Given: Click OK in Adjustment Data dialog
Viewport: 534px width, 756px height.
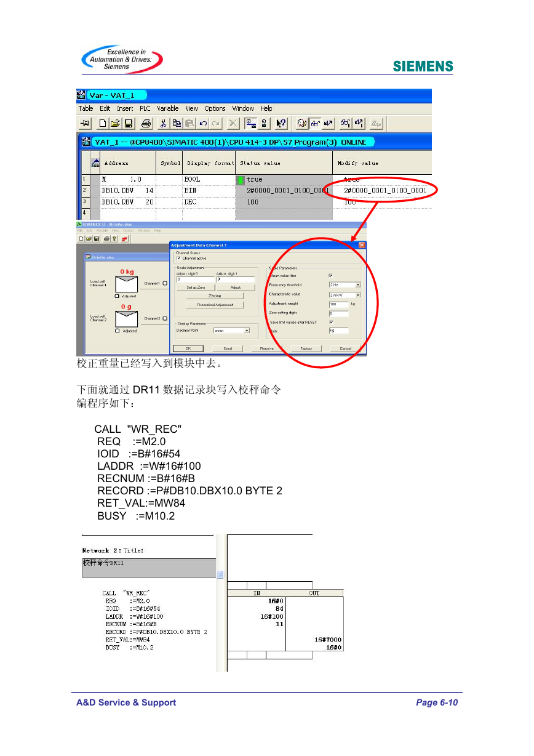Looking at the screenshot, I should [189, 348].
